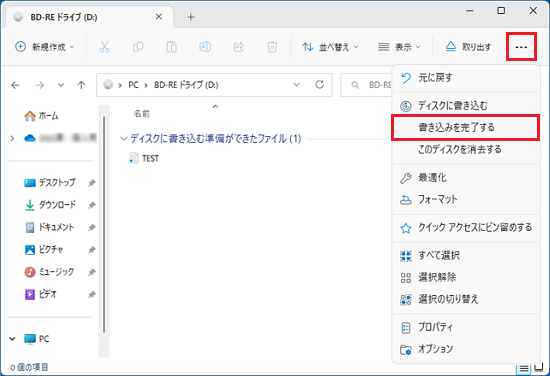Open ダウンロード in sidebar
550x376 pixels.
click(x=51, y=205)
